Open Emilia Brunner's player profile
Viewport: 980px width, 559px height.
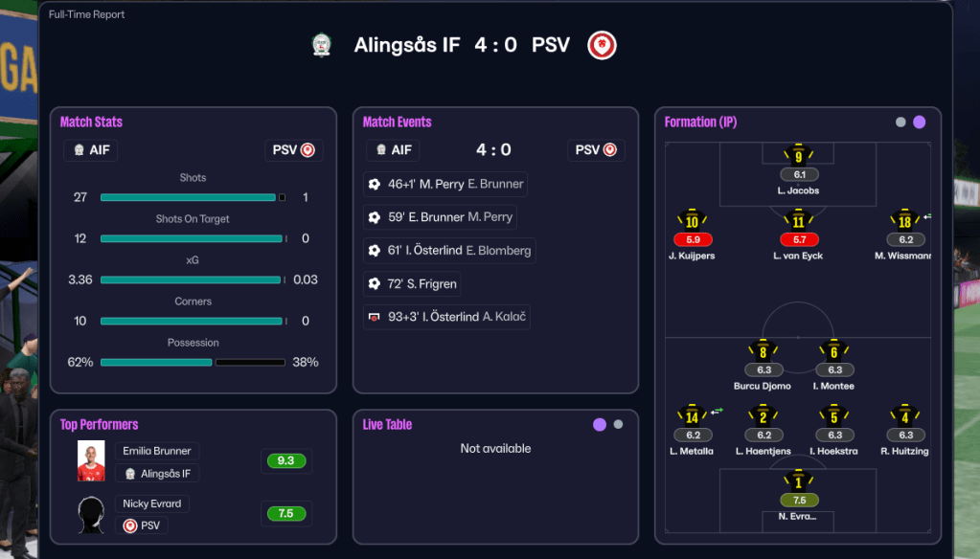[x=157, y=451]
